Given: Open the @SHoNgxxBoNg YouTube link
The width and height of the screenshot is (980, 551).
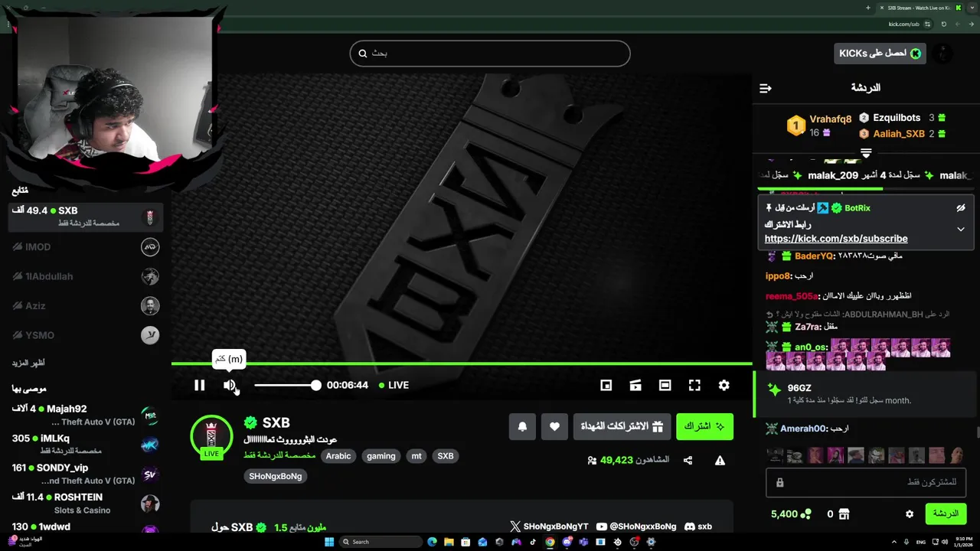Looking at the screenshot, I should [x=636, y=527].
